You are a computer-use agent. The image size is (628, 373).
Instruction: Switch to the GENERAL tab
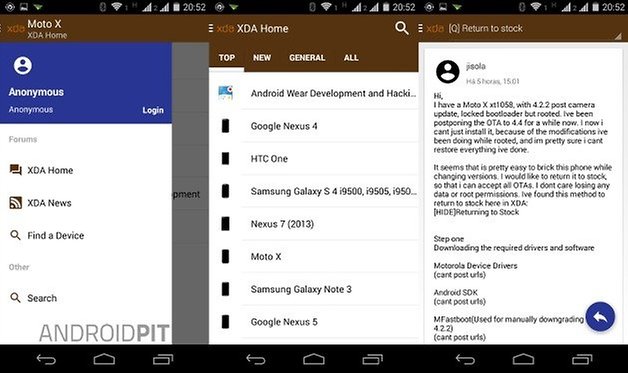pyautogui.click(x=307, y=58)
